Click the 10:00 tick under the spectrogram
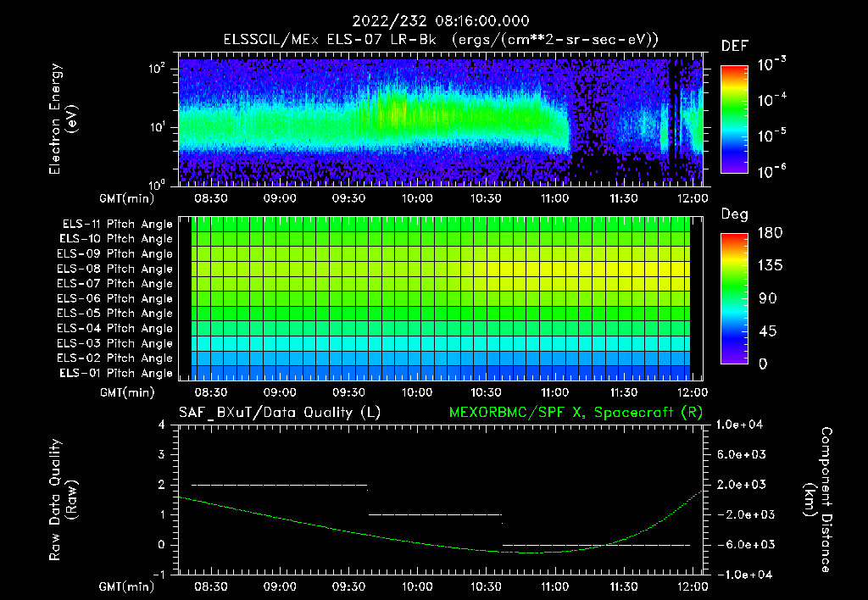 click(417, 197)
